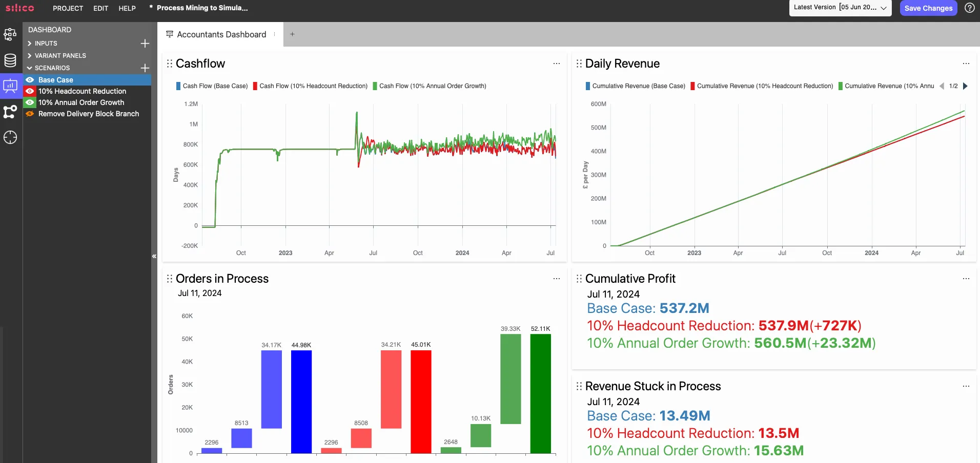
Task: Hide the 10% Headcount Reduction scenario
Action: click(30, 91)
